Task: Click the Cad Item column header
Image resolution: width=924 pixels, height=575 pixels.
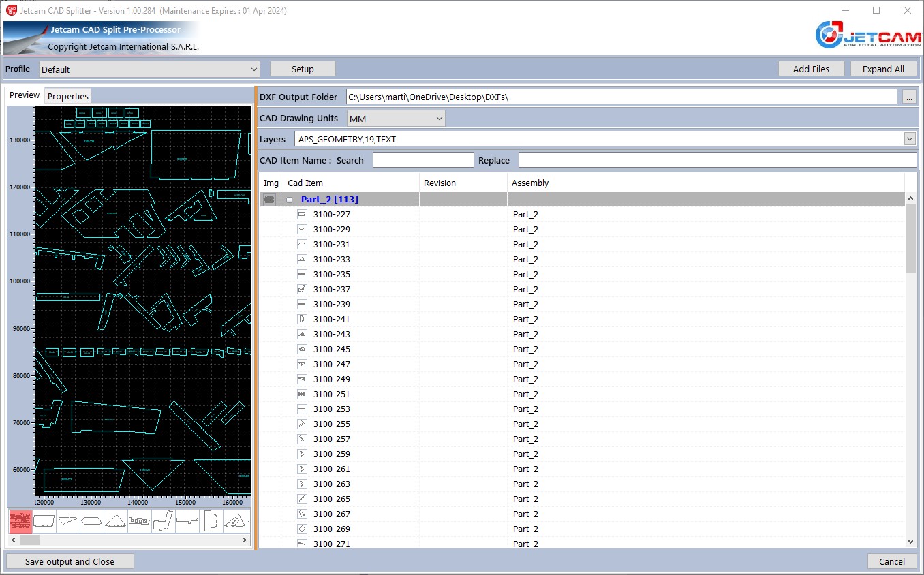Action: click(x=351, y=183)
